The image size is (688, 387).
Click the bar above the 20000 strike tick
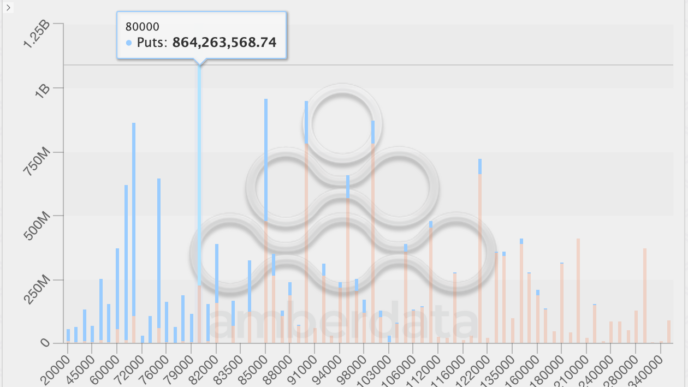(68, 336)
